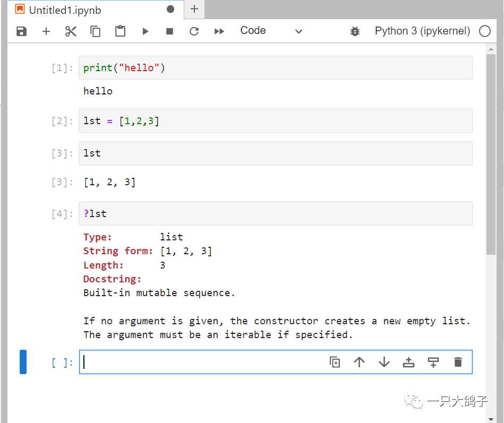Open a new launcher tab

194,9
